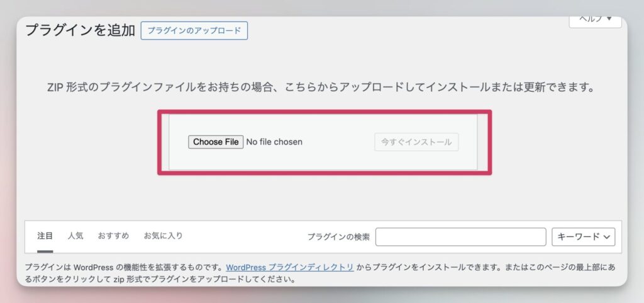This screenshot has height=303, width=644.
Task: Click the ZIP 形式のプラグインファイル instruction text
Action: pyautogui.click(x=321, y=88)
